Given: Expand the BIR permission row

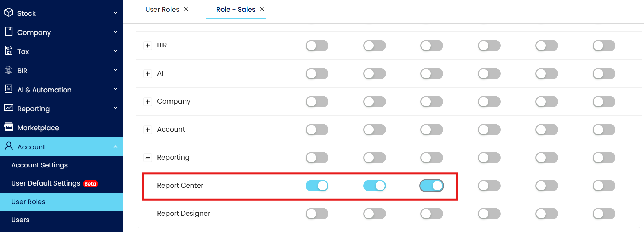Looking at the screenshot, I should pyautogui.click(x=148, y=45).
